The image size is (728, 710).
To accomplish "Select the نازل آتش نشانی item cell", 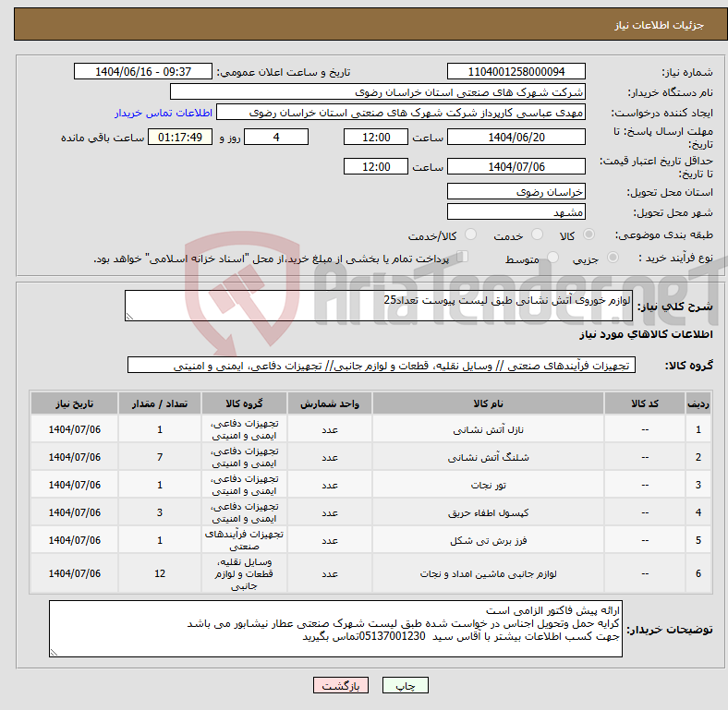I will pyautogui.click(x=488, y=429).
